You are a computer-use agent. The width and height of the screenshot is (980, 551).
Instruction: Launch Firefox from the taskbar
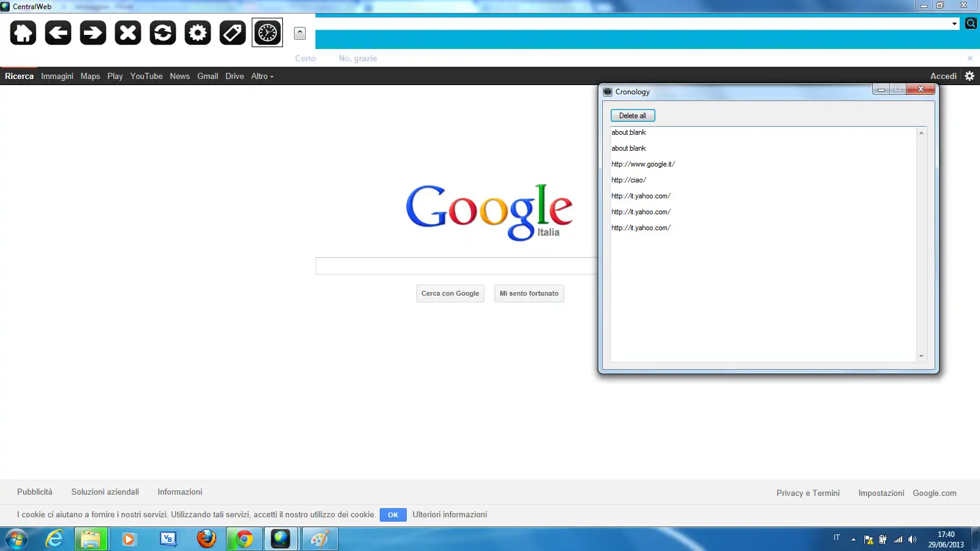[206, 539]
